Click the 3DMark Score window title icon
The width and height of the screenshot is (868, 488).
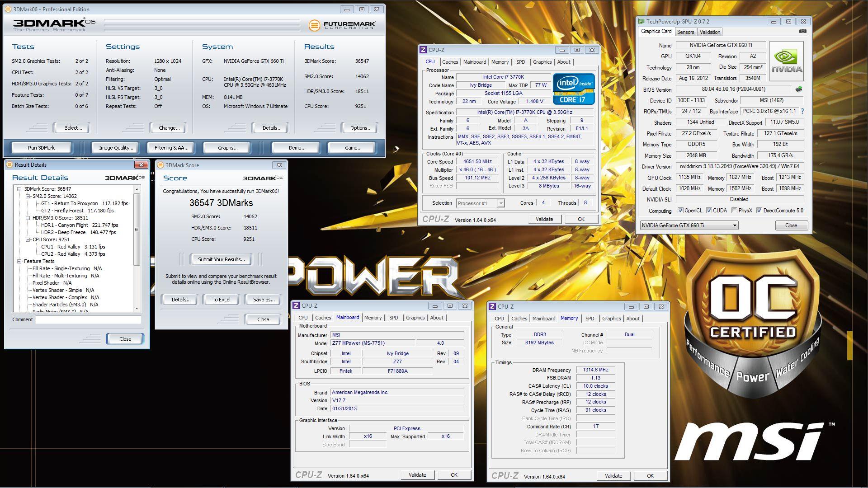click(160, 165)
